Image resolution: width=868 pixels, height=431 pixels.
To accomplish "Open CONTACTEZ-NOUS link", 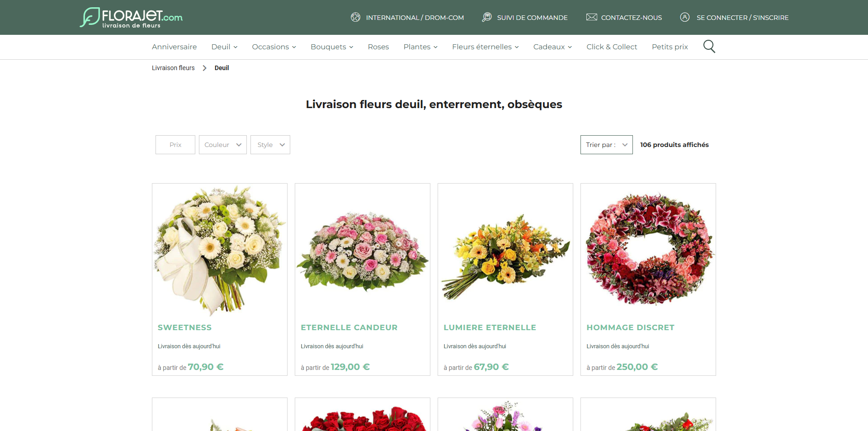I will click(632, 18).
